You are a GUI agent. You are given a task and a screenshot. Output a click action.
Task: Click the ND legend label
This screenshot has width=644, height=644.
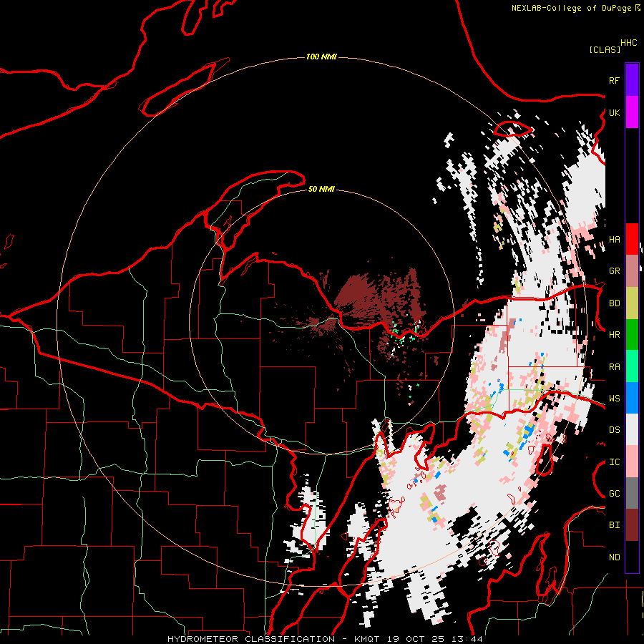pos(614,557)
